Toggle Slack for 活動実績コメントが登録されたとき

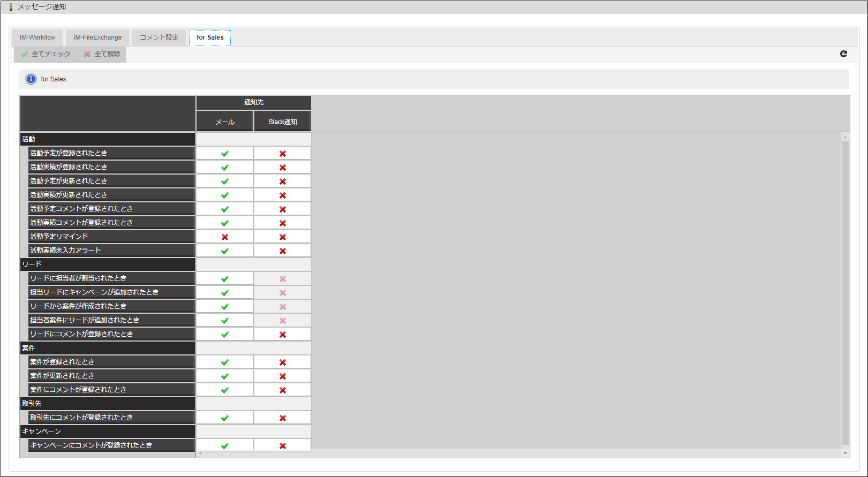[x=283, y=223]
